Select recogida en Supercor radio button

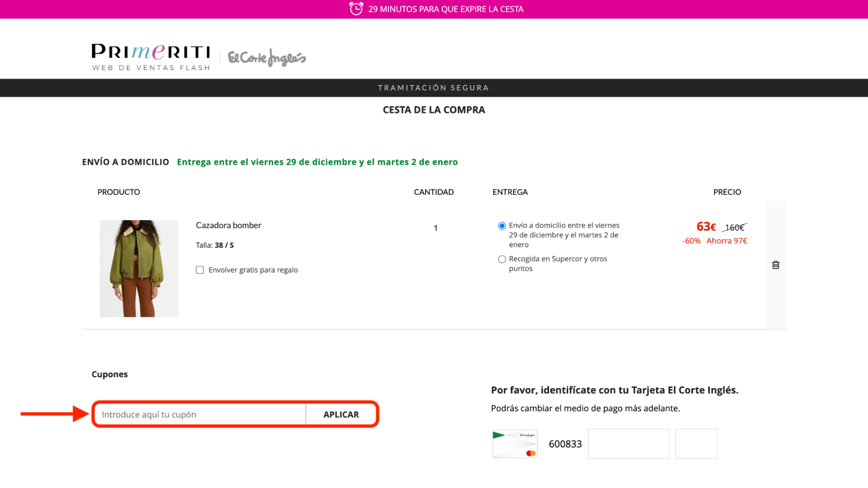click(502, 259)
